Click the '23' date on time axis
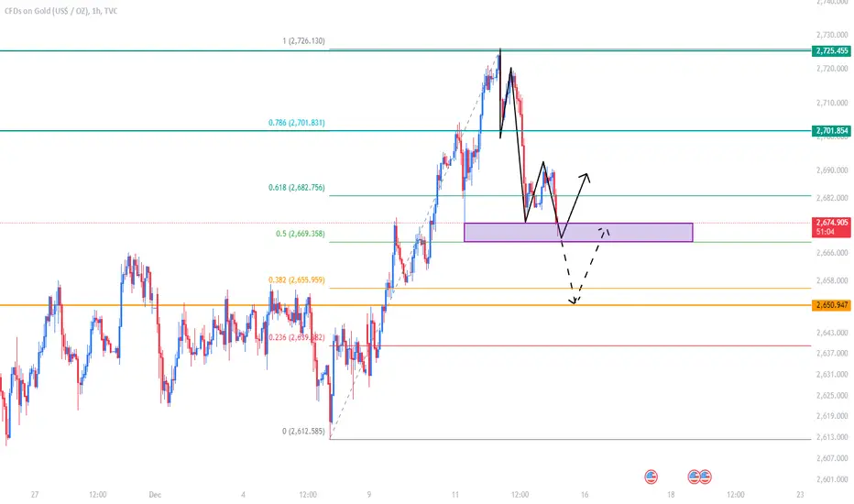The image size is (854, 504). 800,495
